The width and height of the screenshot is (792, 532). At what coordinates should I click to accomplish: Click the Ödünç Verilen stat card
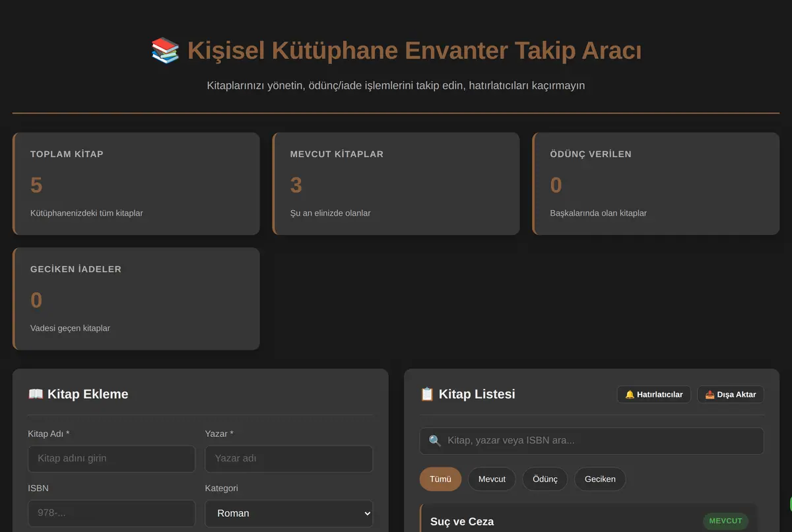point(656,183)
